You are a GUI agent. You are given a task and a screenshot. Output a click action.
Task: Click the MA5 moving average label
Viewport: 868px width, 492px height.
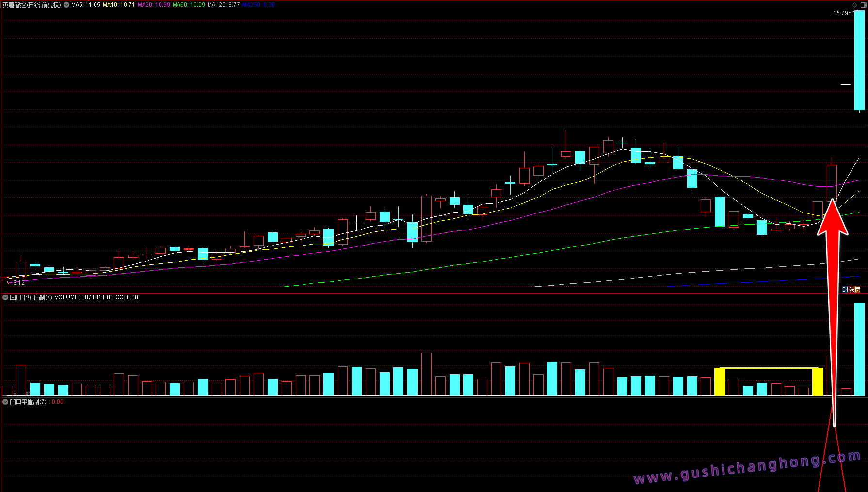tap(86, 5)
